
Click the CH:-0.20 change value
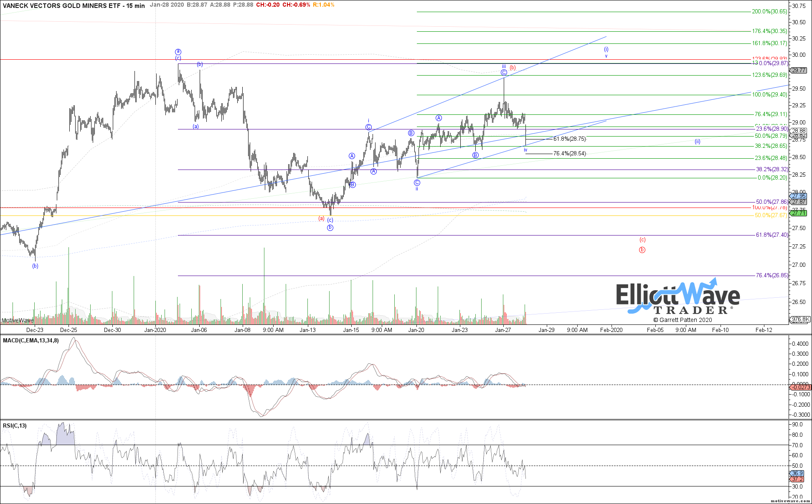click(x=268, y=5)
